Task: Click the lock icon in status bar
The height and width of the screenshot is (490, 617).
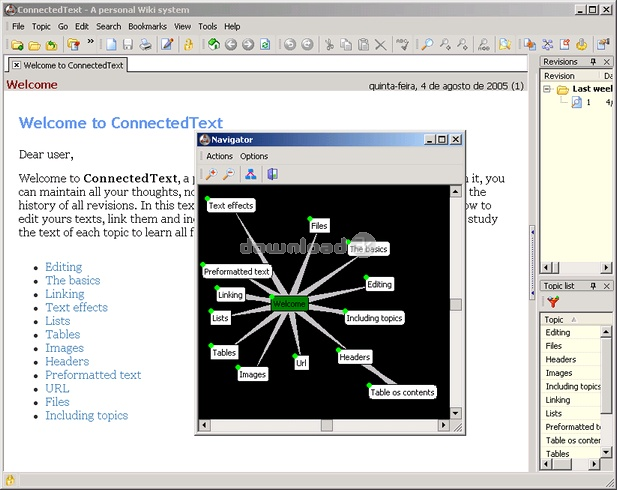Action: 10,480
